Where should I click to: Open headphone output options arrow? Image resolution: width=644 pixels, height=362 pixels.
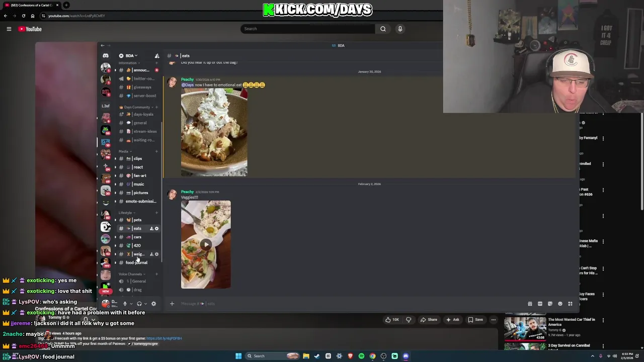click(145, 304)
